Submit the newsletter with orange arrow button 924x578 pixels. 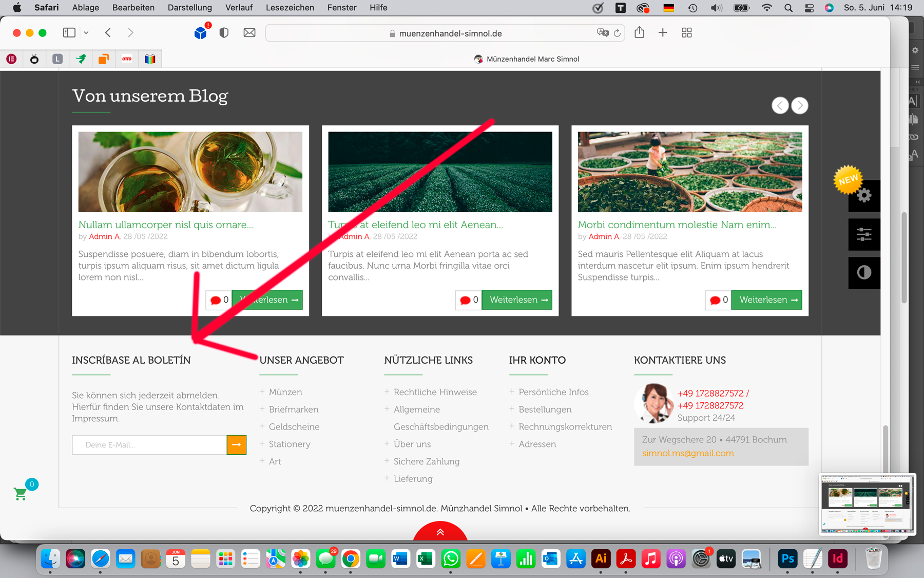click(x=237, y=445)
